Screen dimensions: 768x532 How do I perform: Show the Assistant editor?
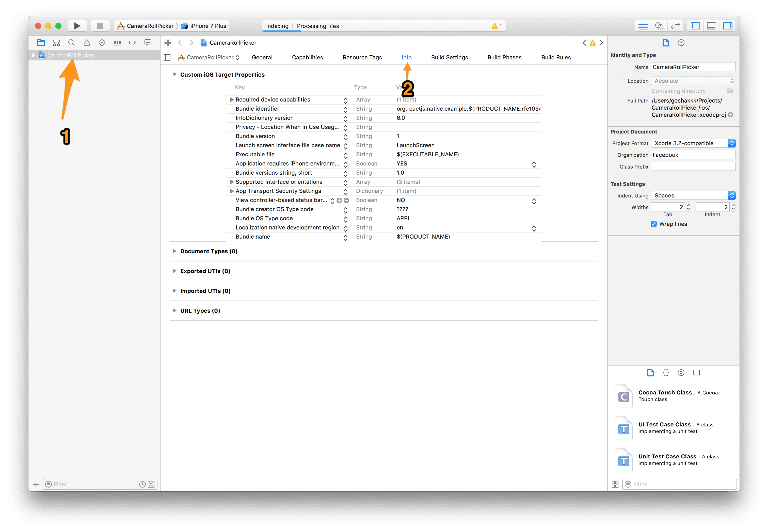[659, 26]
